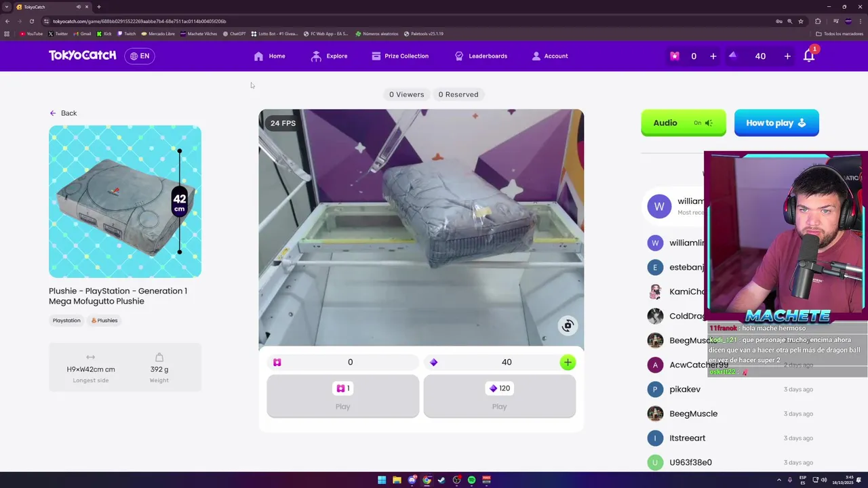This screenshot has width=868, height=488.
Task: Open the Account menu
Action: 550,56
